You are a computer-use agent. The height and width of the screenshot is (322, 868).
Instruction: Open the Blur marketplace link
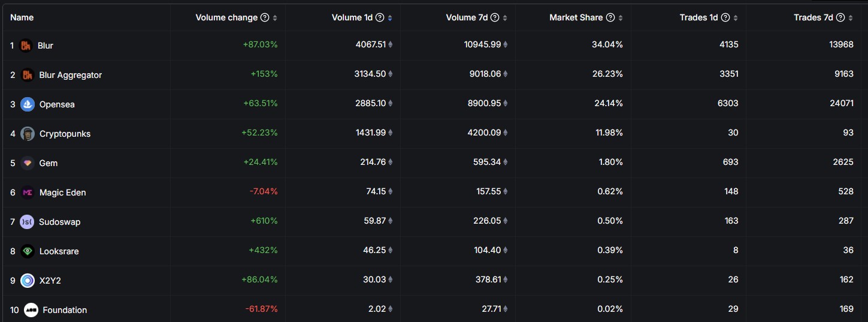coord(46,46)
